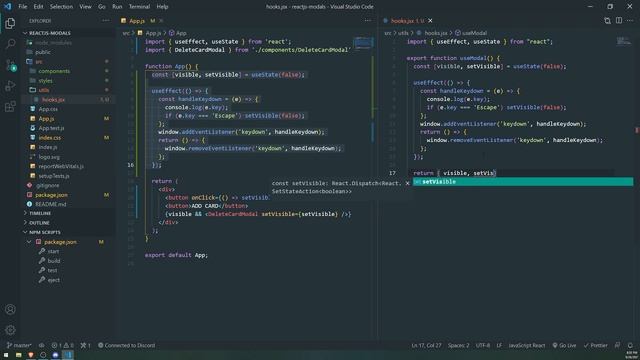The image size is (640, 360).
Task: Click the Windows Start button on taskbar
Action: click(x=6, y=355)
